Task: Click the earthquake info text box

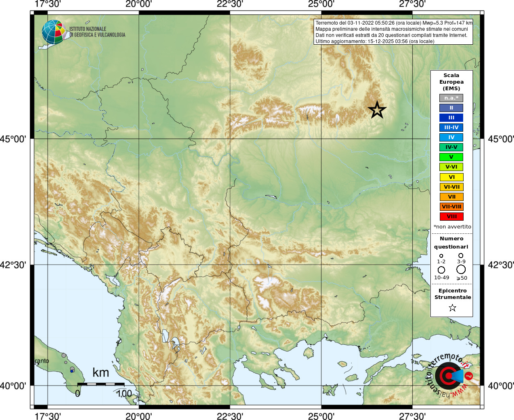Action: pyautogui.click(x=393, y=32)
